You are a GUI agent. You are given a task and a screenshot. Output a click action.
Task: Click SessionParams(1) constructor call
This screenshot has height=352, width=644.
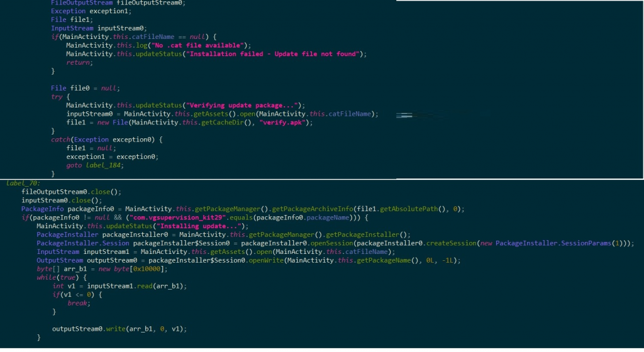click(559, 243)
